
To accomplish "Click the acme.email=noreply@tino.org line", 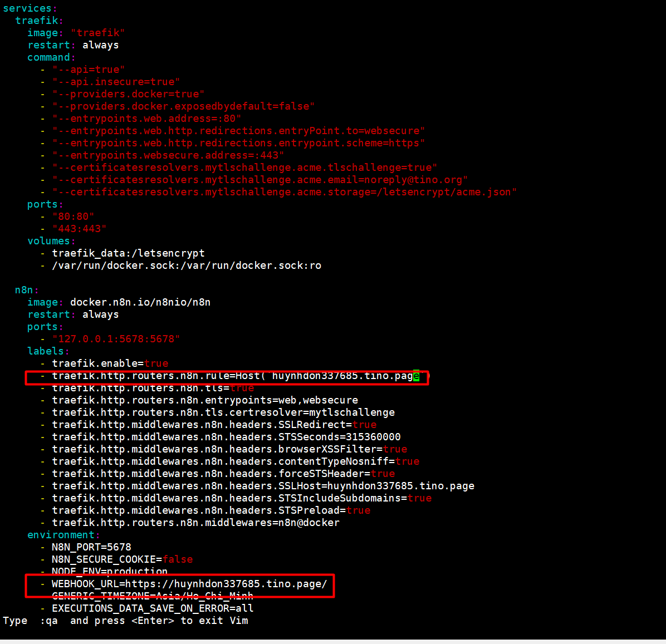I will [x=259, y=180].
